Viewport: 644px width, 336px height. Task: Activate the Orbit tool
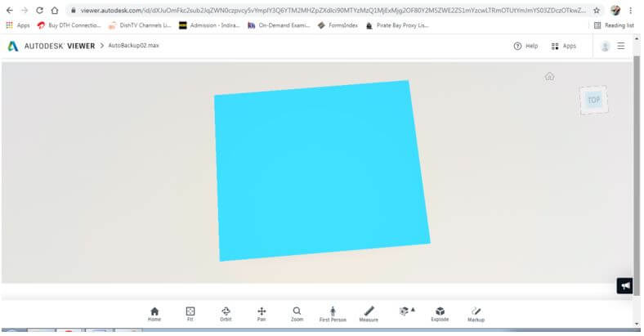[x=226, y=314]
